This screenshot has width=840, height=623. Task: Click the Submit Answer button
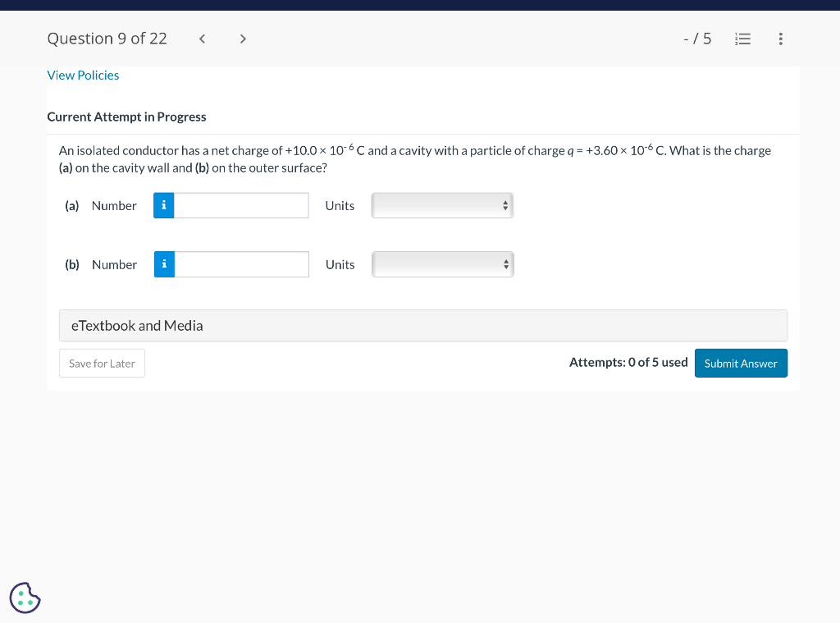tap(741, 364)
